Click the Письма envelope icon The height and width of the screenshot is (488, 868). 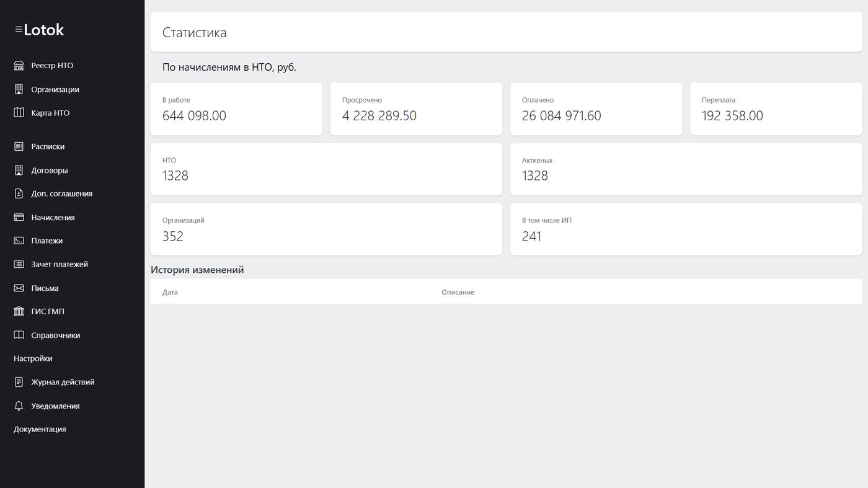pos(19,288)
